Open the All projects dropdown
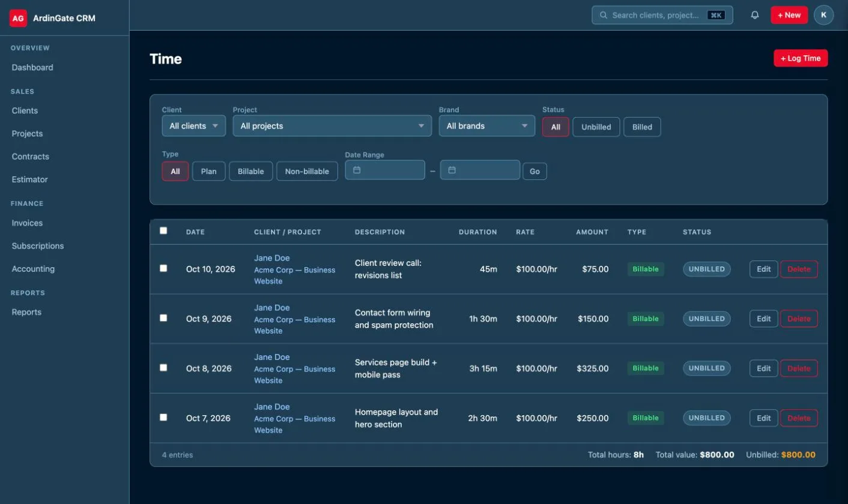Image resolution: width=848 pixels, height=504 pixels. pyautogui.click(x=332, y=126)
